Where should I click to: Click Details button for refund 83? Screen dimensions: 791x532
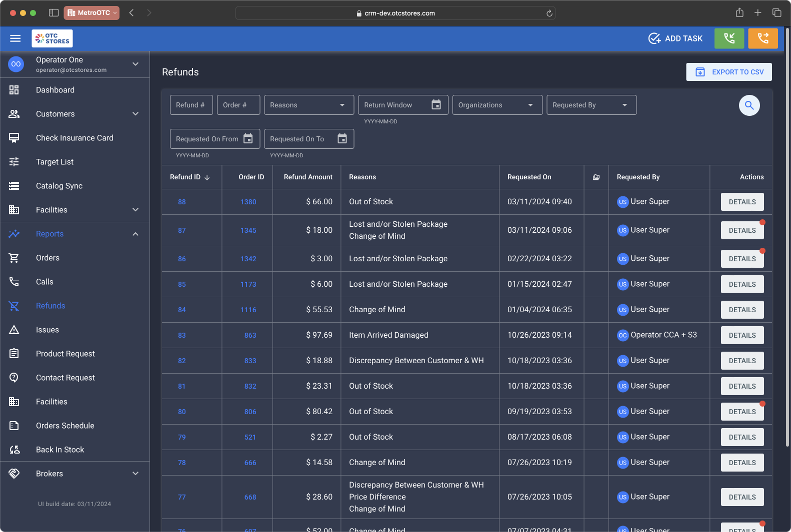(742, 335)
